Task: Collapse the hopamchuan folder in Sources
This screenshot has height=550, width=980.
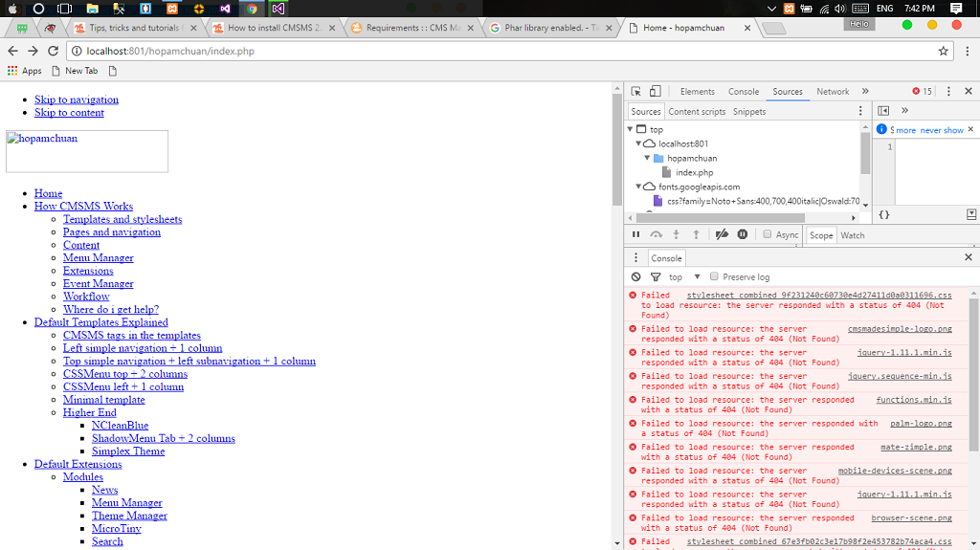Action: [648, 158]
